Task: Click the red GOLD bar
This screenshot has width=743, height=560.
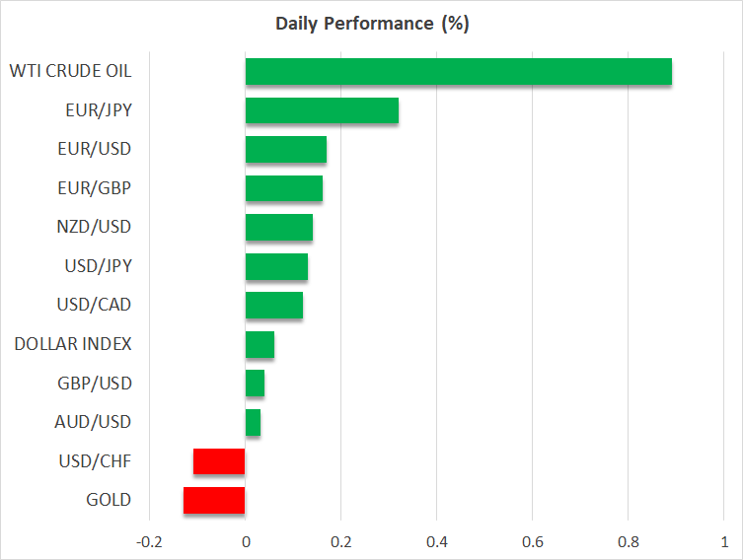Action: point(214,500)
